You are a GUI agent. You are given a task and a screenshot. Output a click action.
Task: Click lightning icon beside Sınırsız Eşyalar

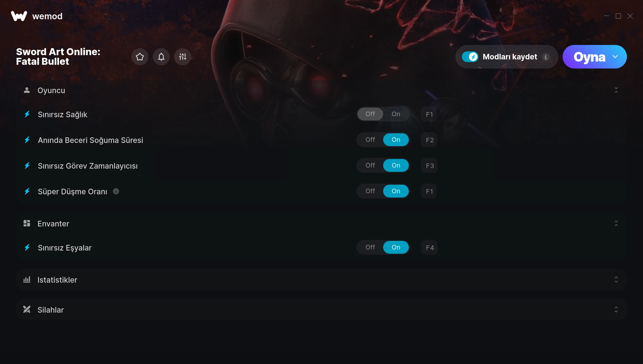tap(27, 248)
